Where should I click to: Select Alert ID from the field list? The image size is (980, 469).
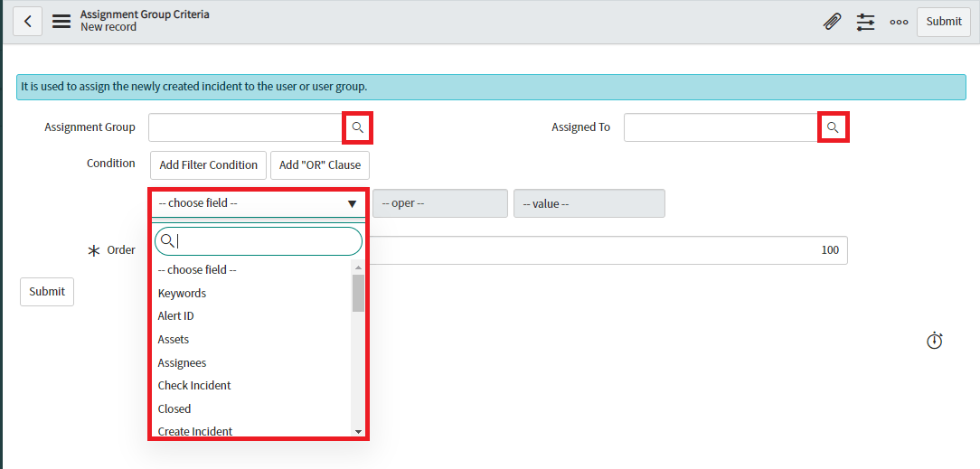pos(176,316)
